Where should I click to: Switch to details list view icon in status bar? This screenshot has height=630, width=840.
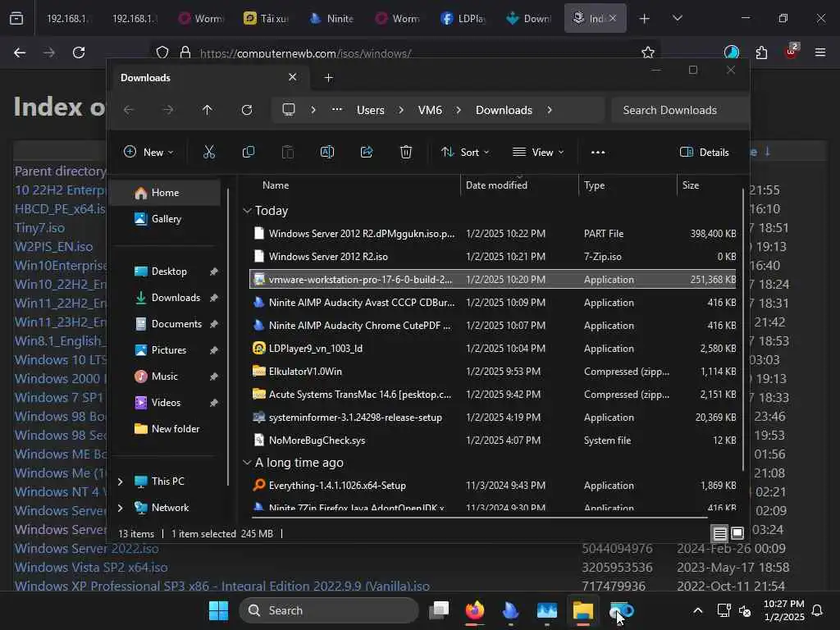pyautogui.click(x=720, y=533)
